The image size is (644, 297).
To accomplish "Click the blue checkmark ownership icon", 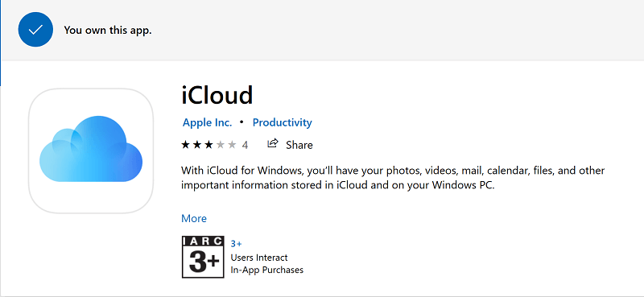I will 35,30.
